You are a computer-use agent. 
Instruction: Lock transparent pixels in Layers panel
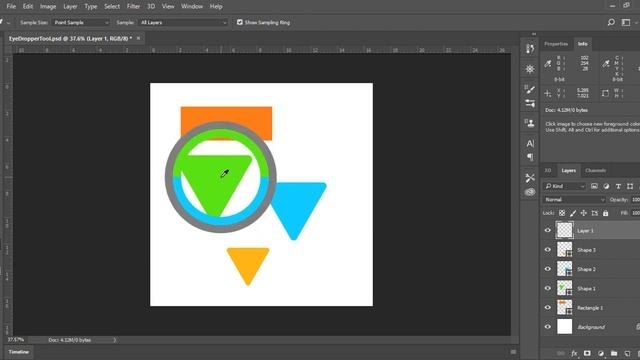click(x=562, y=213)
